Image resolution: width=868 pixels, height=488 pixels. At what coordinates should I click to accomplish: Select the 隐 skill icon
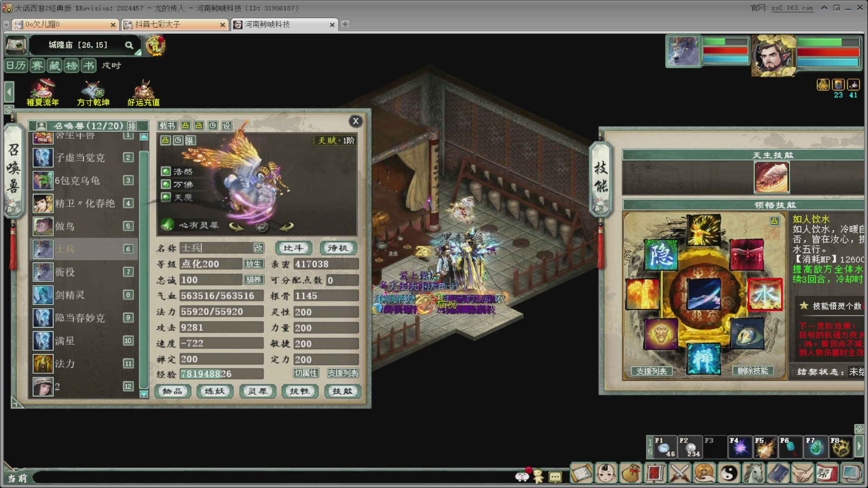660,255
